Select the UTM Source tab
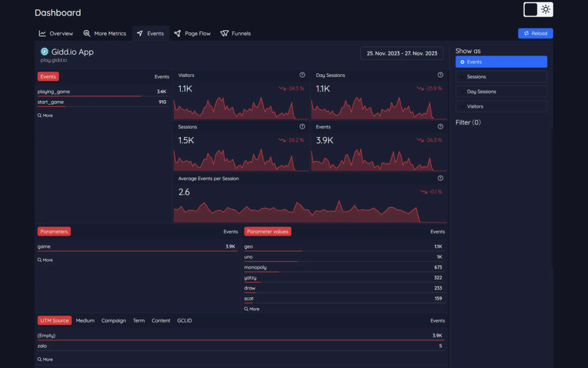Screen dimensions: 588x368 55,320
